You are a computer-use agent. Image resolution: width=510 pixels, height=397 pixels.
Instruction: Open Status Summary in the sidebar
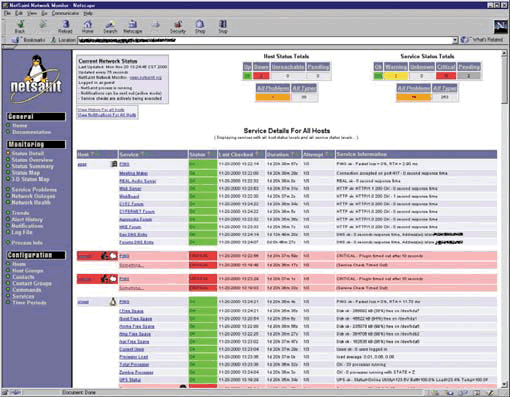[x=33, y=166]
